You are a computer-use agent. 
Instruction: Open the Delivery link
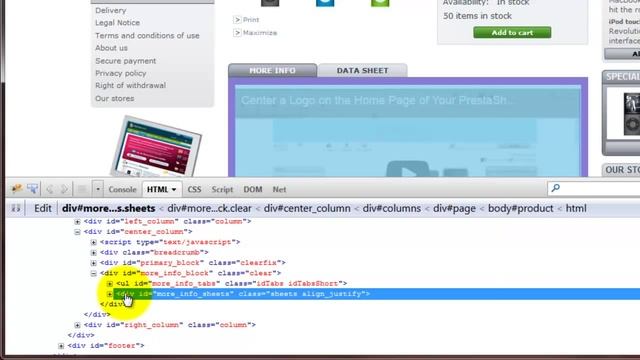(111, 10)
